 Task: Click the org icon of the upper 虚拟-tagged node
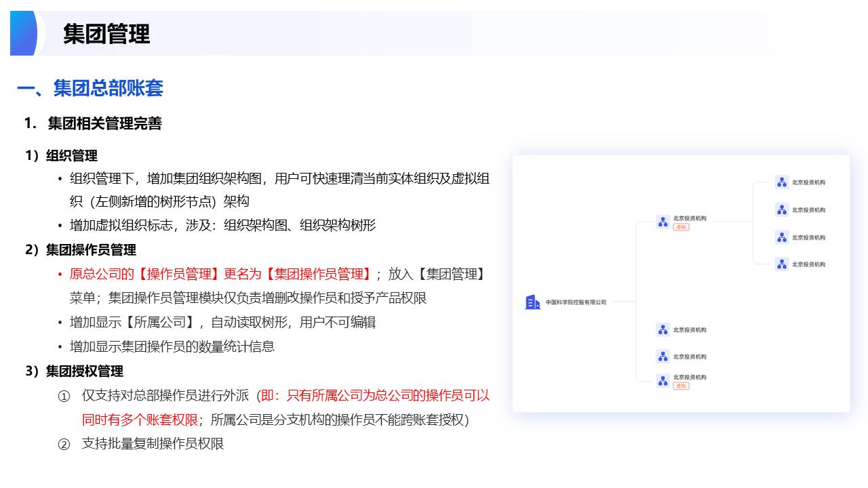(x=663, y=222)
